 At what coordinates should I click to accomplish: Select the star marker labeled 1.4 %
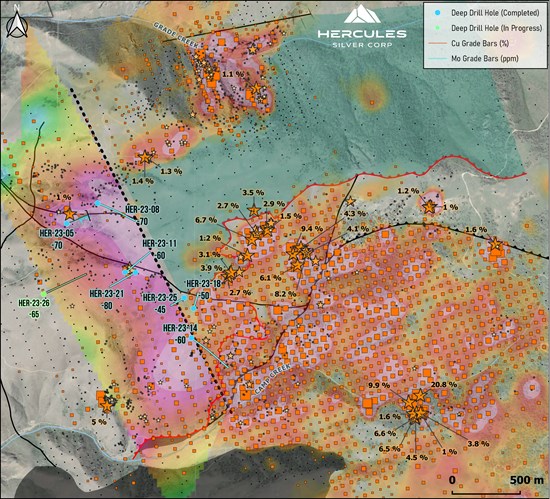point(145,157)
